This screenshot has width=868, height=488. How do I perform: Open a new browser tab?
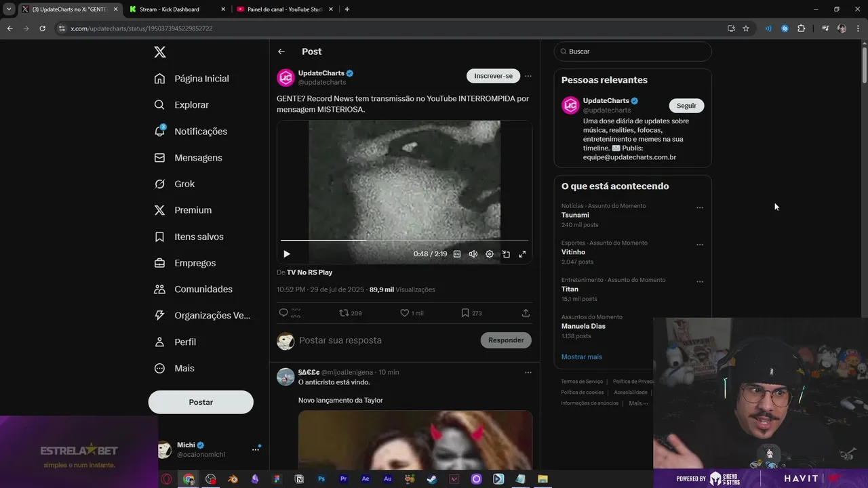[x=347, y=9]
